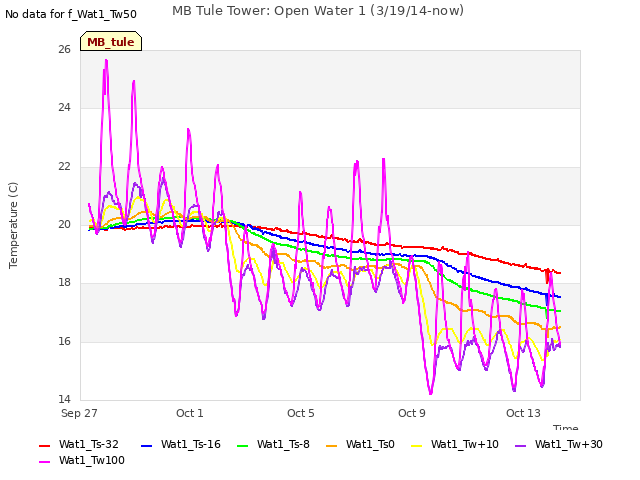Click the Oct 1 x-axis tick label
640x480 pixels.
[x=190, y=413]
